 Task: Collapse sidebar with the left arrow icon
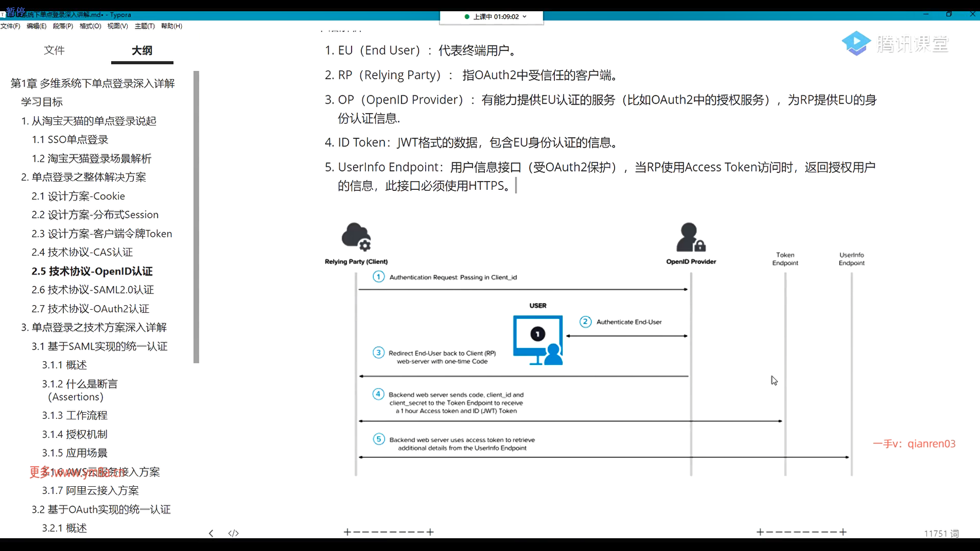pyautogui.click(x=211, y=533)
